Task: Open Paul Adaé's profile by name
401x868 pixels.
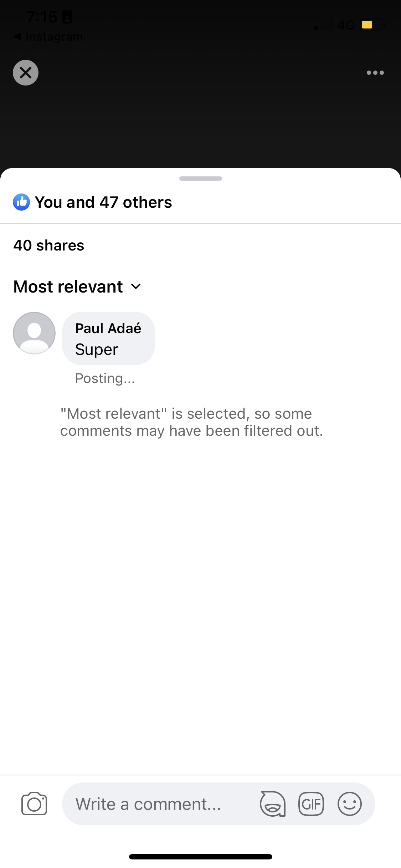Action: click(x=108, y=328)
